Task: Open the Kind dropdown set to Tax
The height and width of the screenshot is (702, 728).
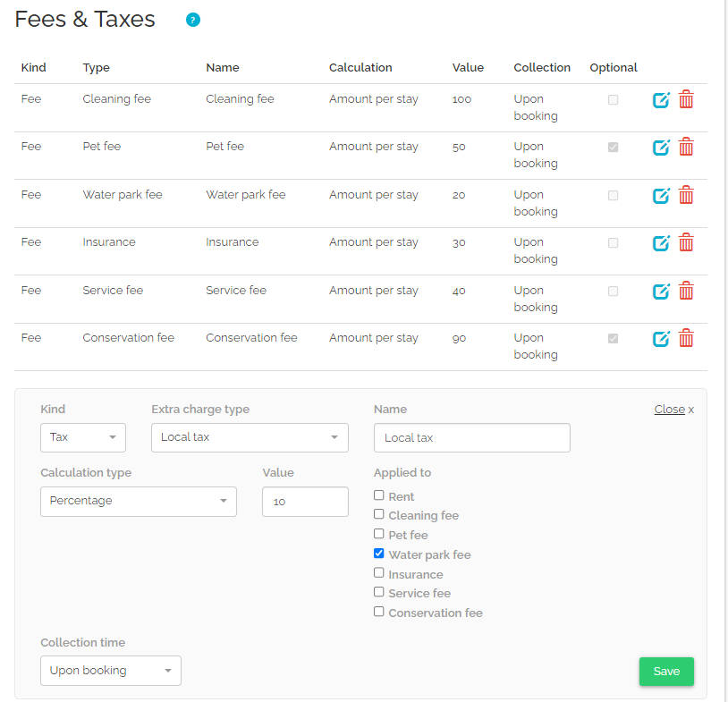Action: click(x=83, y=437)
